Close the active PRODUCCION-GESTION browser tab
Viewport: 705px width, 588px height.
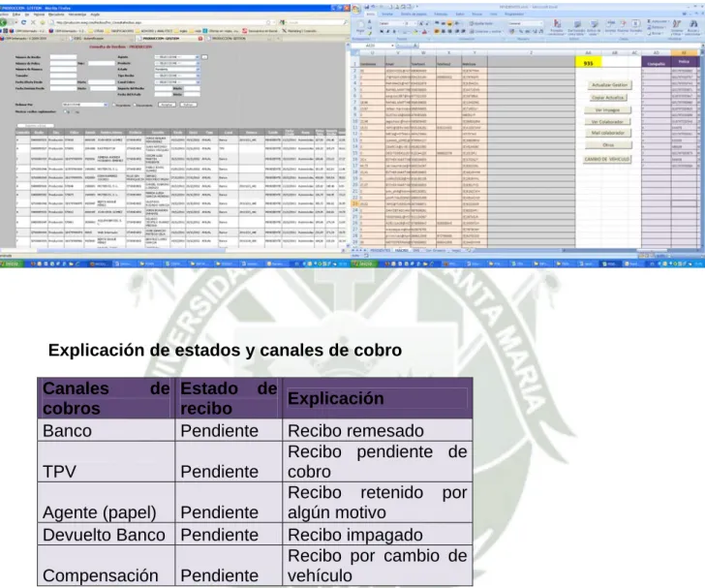click(200, 38)
